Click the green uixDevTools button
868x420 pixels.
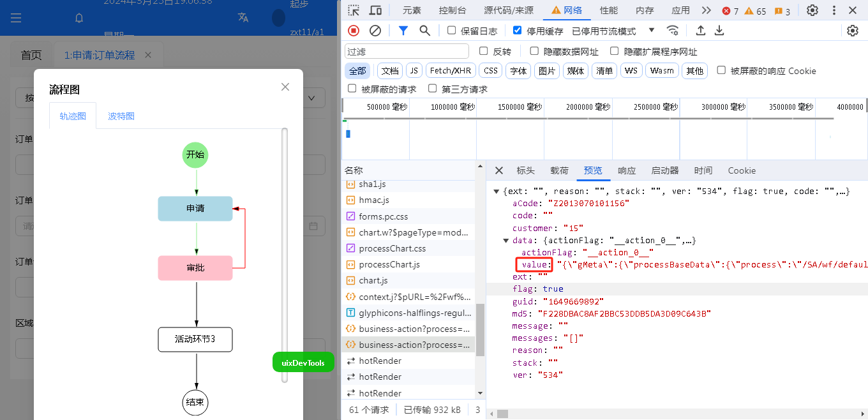(x=303, y=363)
